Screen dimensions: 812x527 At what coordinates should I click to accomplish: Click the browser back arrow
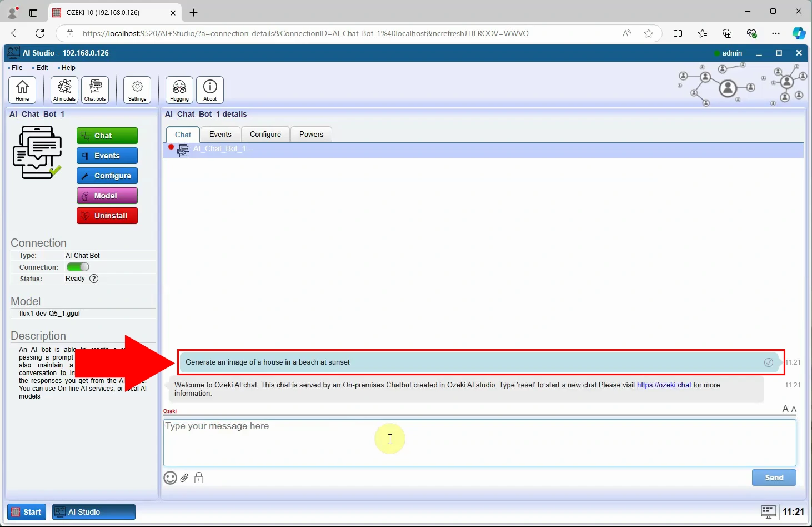click(x=16, y=33)
